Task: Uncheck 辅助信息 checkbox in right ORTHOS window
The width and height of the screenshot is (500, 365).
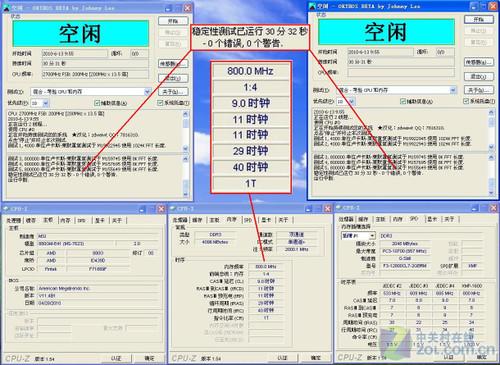Action: pyautogui.click(x=403, y=101)
